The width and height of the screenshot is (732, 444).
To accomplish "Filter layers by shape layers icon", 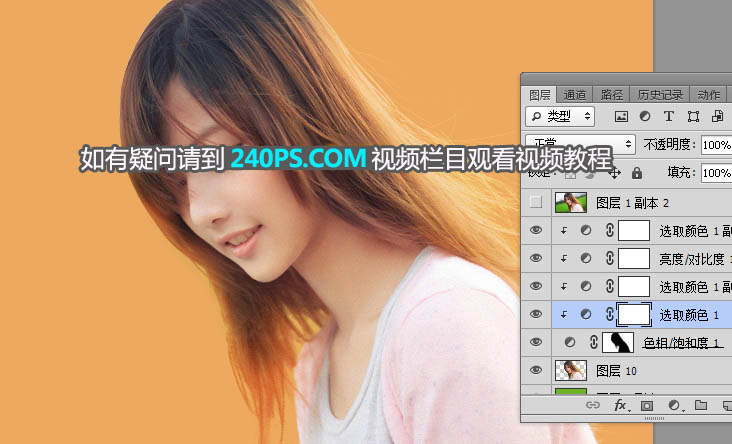I will pos(693,117).
